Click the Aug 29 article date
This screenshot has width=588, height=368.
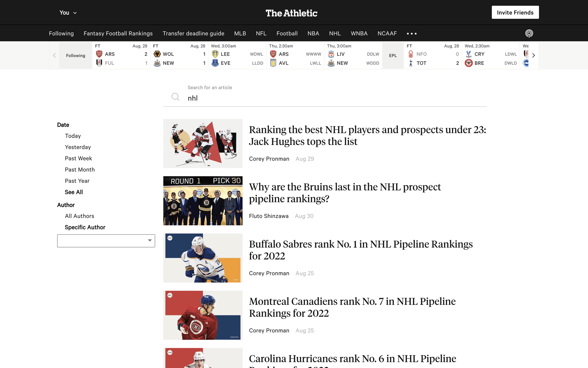(x=305, y=159)
